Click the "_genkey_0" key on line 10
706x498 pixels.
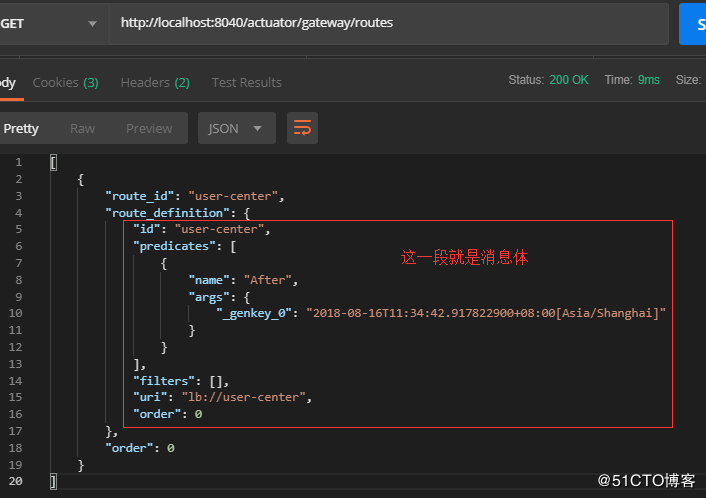click(x=254, y=313)
